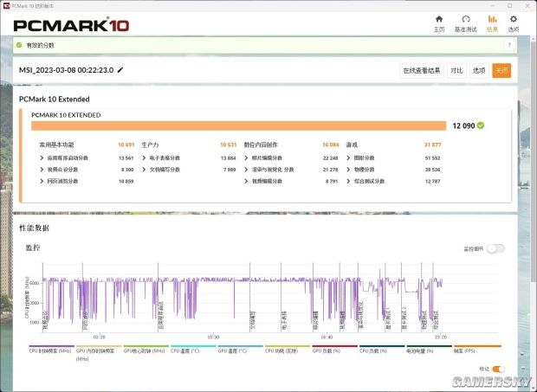
Task: Click the 图形测试 1 marker in the chart
Action: (x=388, y=318)
